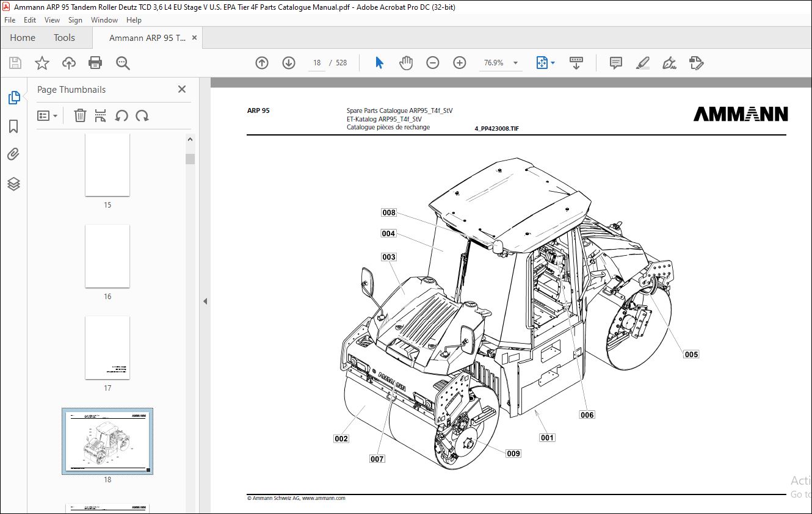
Task: Switch to the Tools tab
Action: 64,38
